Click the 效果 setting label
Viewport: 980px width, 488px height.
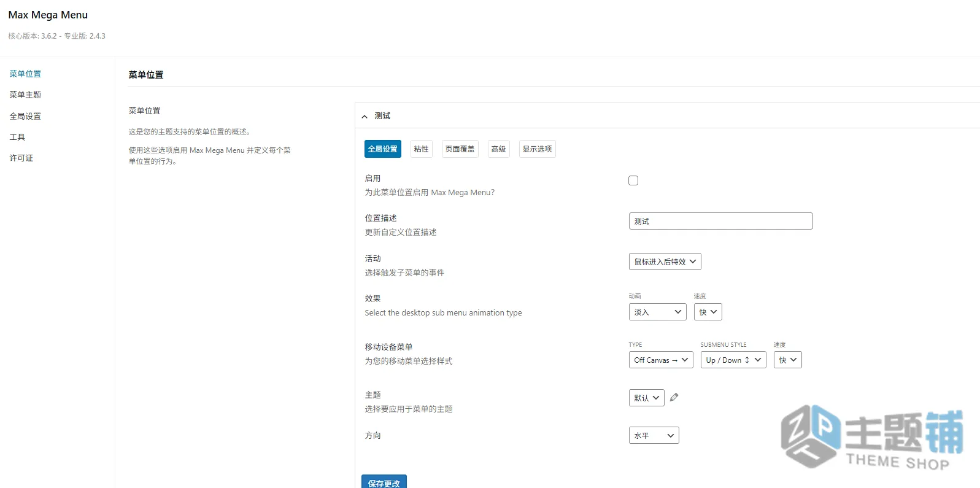click(372, 298)
